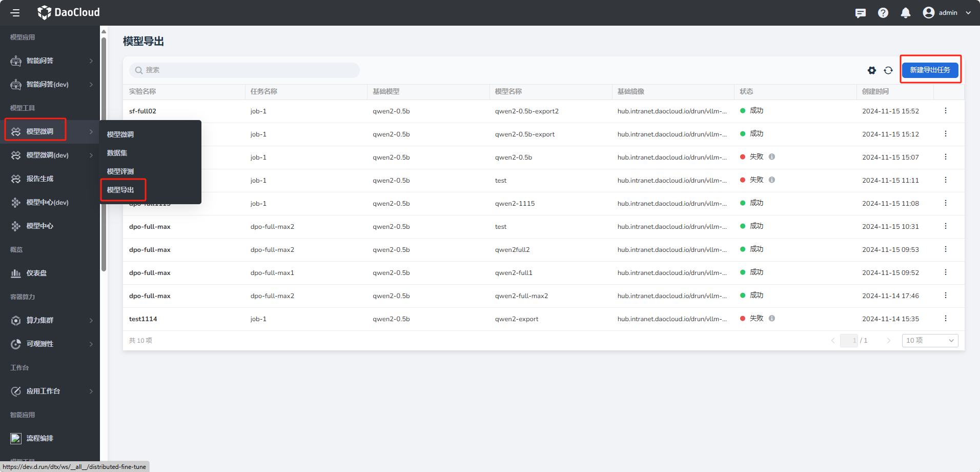Click the sidebar vertical scrollbar

(x=104, y=154)
